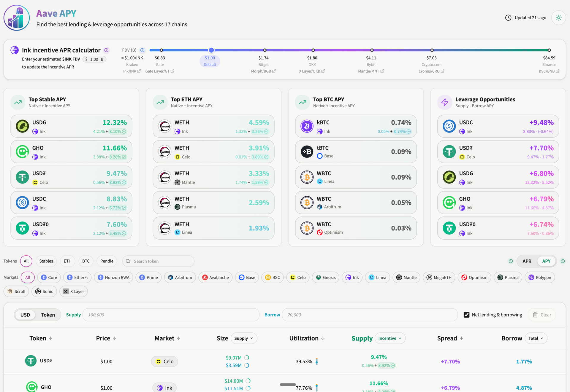Set FDV slider to the $84.59 Binance marker
The width and height of the screenshot is (570, 392).
[x=549, y=50]
